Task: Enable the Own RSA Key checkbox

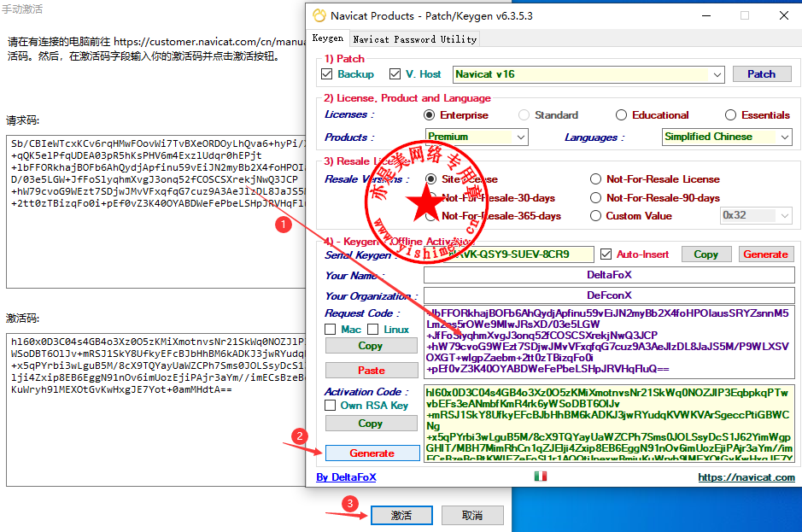Action: [x=331, y=406]
